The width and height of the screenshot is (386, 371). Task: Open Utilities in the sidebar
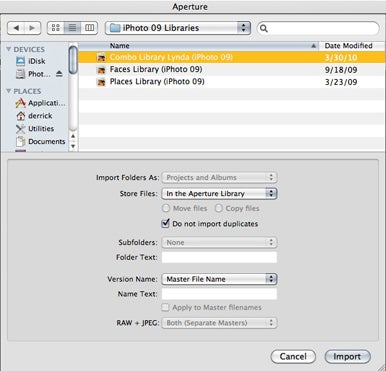tap(35, 129)
